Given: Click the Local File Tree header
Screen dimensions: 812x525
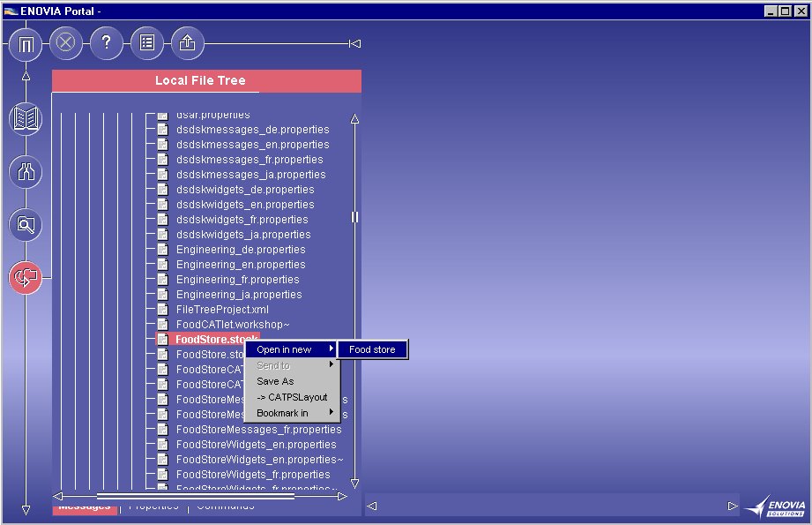Looking at the screenshot, I should coord(206,81).
